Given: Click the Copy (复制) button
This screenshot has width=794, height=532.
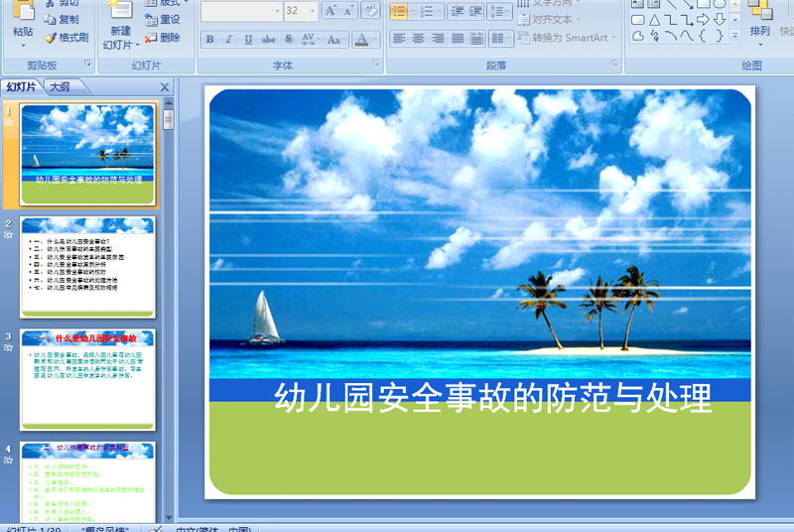Looking at the screenshot, I should tap(62, 20).
